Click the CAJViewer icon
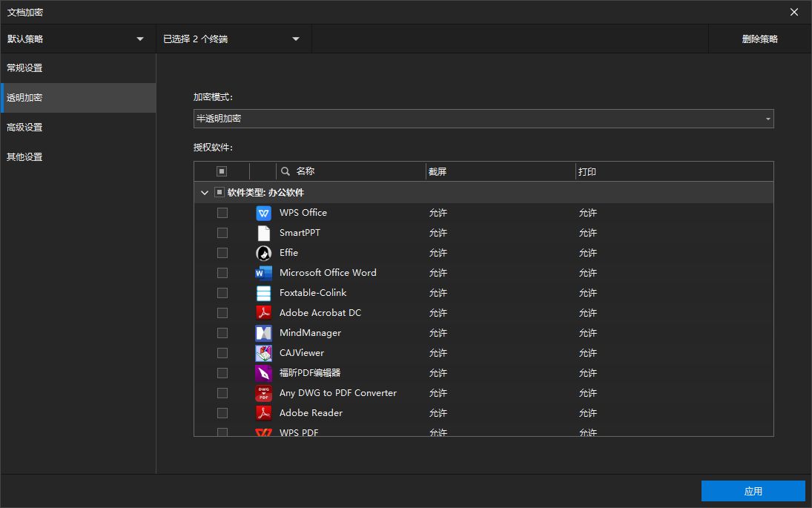 [263, 353]
